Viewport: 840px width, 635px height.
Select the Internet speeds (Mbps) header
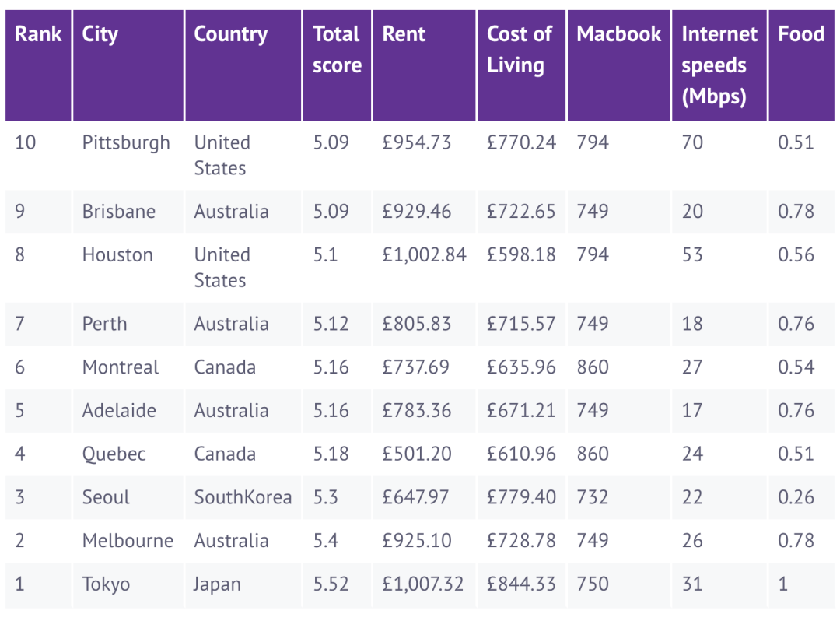(x=719, y=65)
